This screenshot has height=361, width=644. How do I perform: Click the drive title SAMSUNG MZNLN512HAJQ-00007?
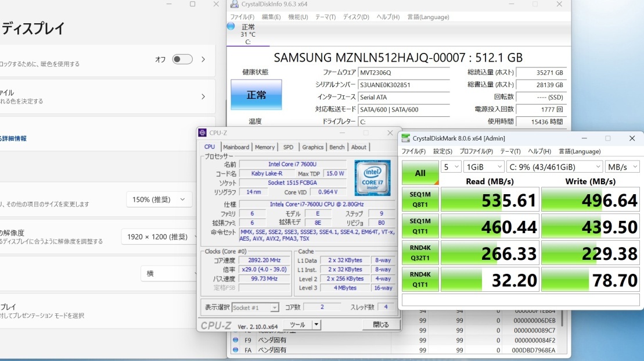[398, 57]
